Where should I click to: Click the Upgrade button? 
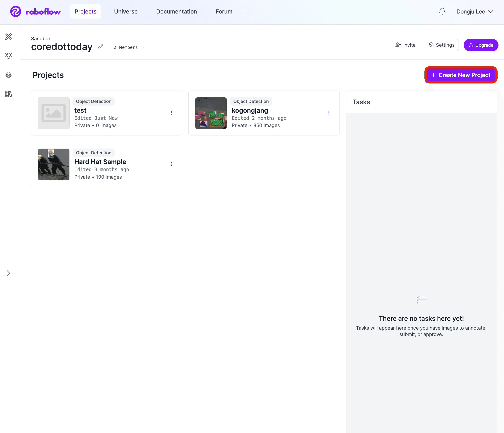coord(481,45)
